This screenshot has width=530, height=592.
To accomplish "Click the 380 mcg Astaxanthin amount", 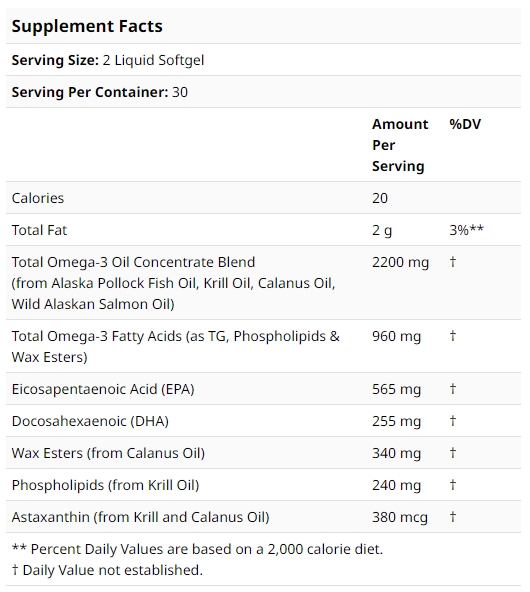I will pos(400,518).
